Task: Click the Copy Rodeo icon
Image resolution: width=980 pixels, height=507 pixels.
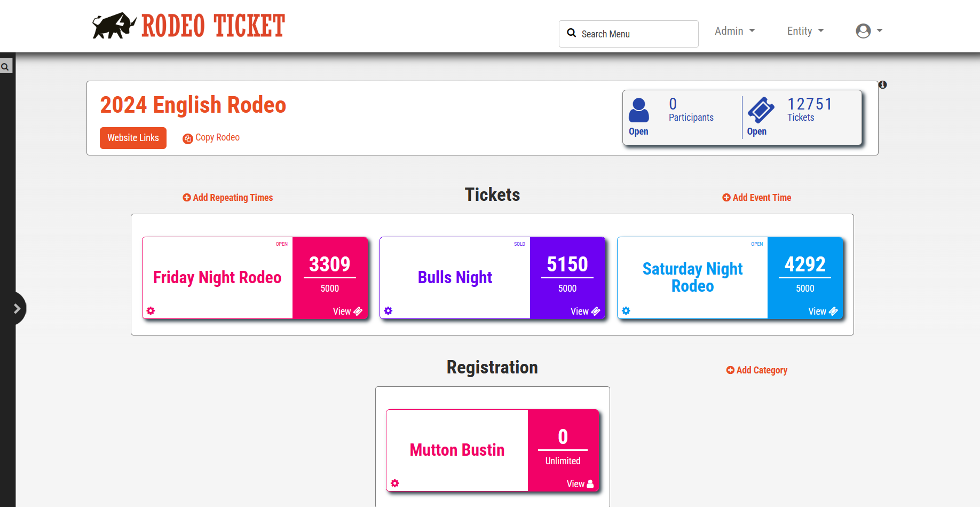Action: click(x=187, y=138)
